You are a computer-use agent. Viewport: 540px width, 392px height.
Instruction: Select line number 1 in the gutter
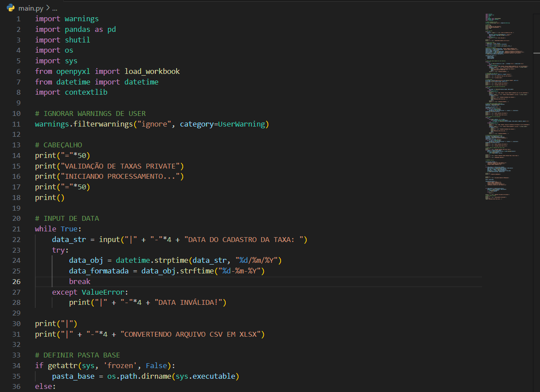[18, 19]
